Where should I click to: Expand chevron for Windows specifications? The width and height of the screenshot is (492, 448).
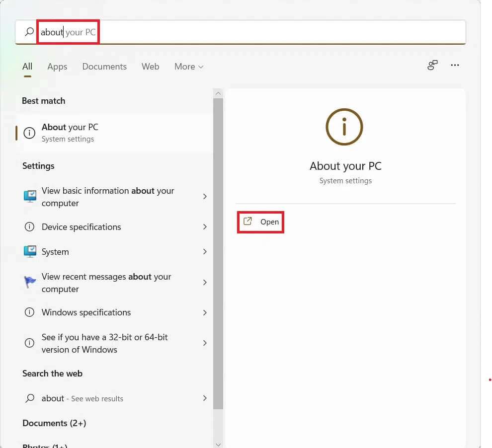pos(205,312)
